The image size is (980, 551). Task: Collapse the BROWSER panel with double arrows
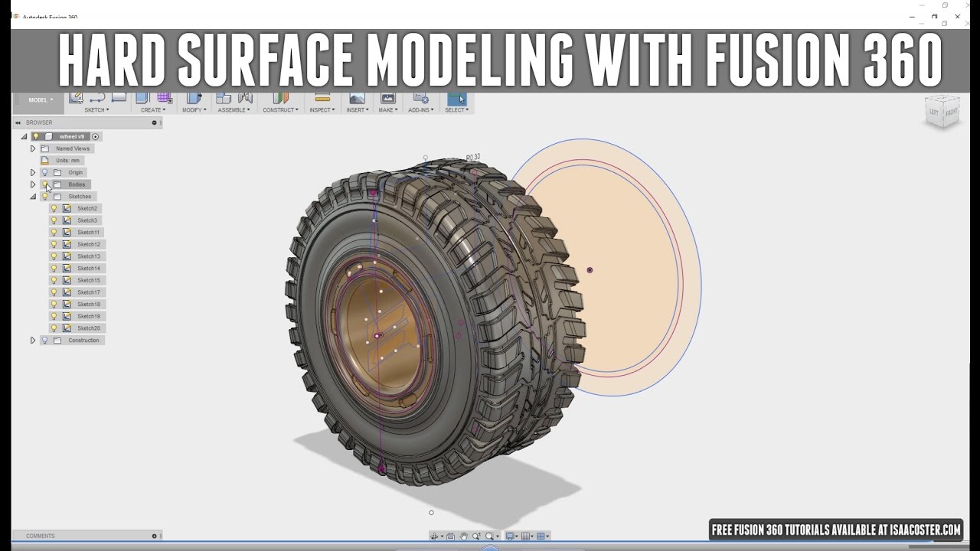coord(18,122)
